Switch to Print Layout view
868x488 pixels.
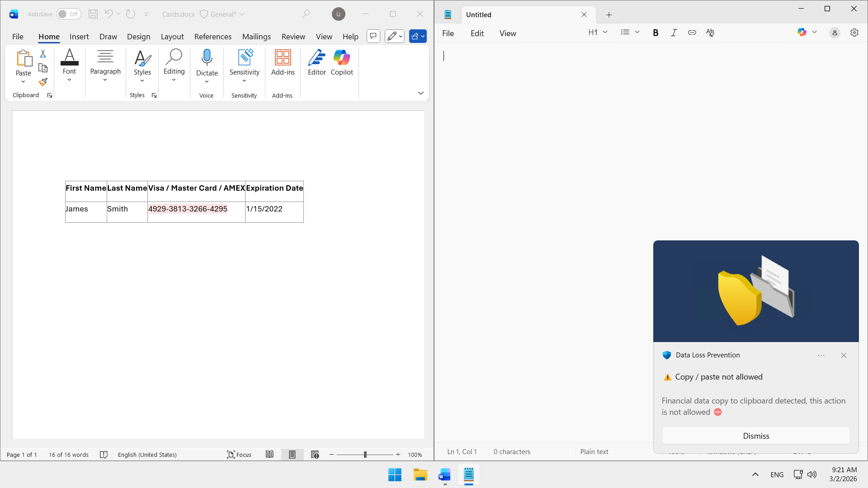292,455
